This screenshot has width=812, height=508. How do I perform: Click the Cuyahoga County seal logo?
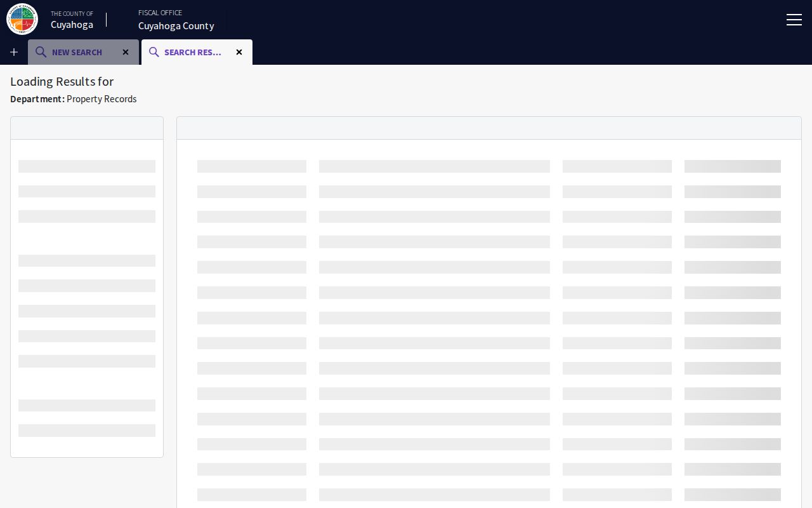point(22,19)
